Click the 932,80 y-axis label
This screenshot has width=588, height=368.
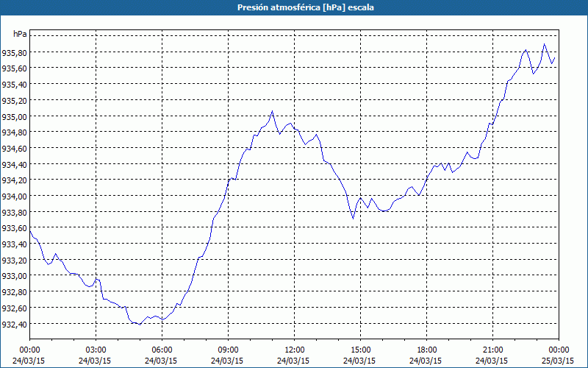tap(14, 292)
